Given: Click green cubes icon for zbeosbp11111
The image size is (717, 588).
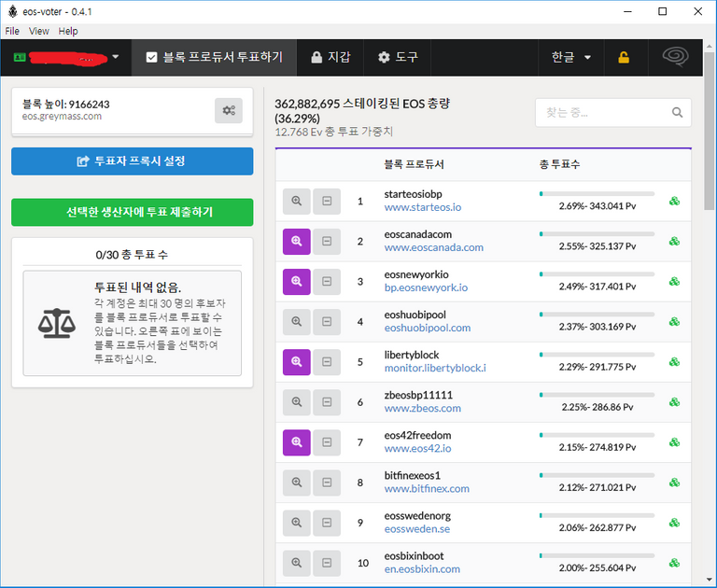Looking at the screenshot, I should (x=674, y=402).
